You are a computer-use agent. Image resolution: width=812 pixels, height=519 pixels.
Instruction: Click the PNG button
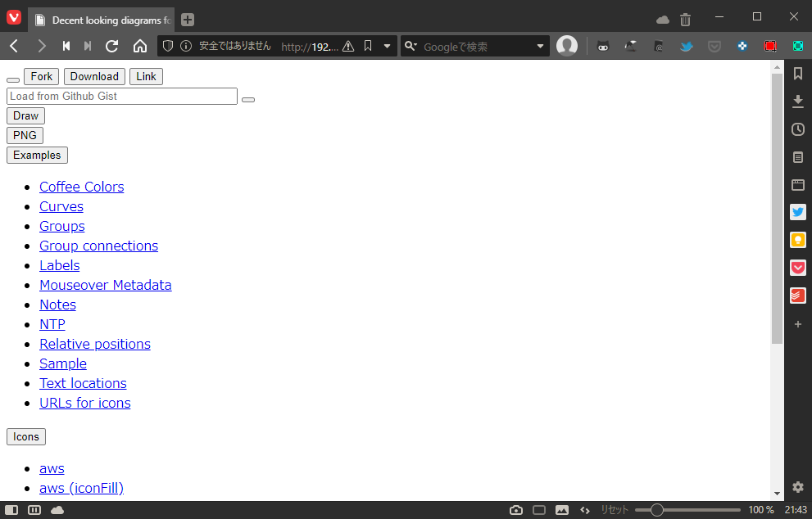pos(25,136)
